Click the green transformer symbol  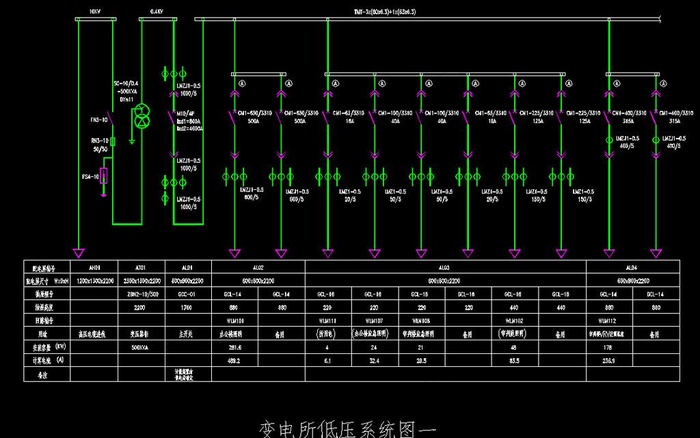click(x=142, y=116)
